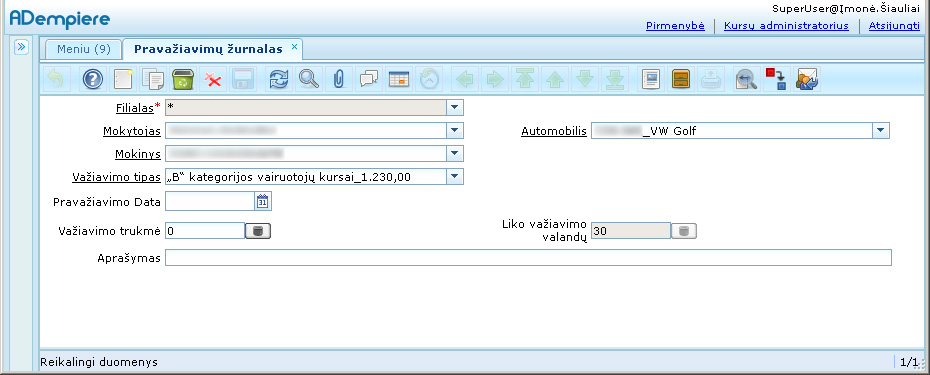
Task: Open requests with the envelope people icon
Action: 807,79
